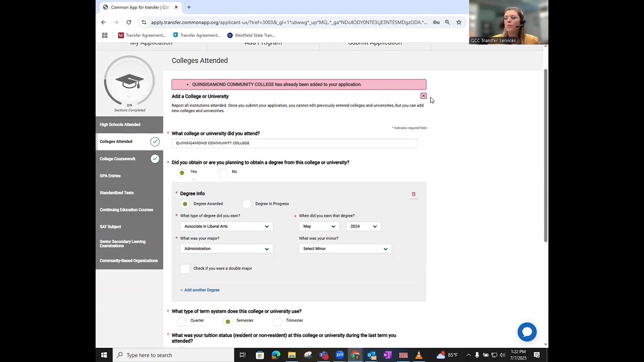The width and height of the screenshot is (644, 362).
Task: Go to GPA Entries section
Action: click(129, 176)
